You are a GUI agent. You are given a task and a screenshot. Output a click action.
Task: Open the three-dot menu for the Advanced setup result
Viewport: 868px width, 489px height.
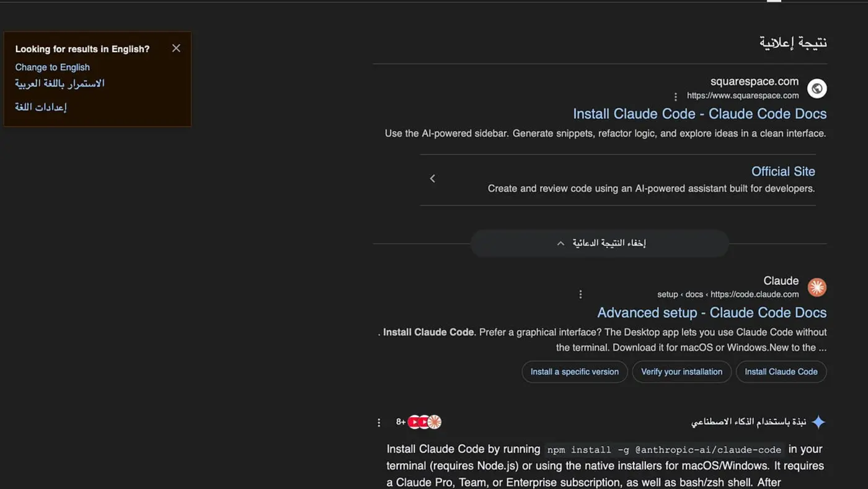pos(580,294)
